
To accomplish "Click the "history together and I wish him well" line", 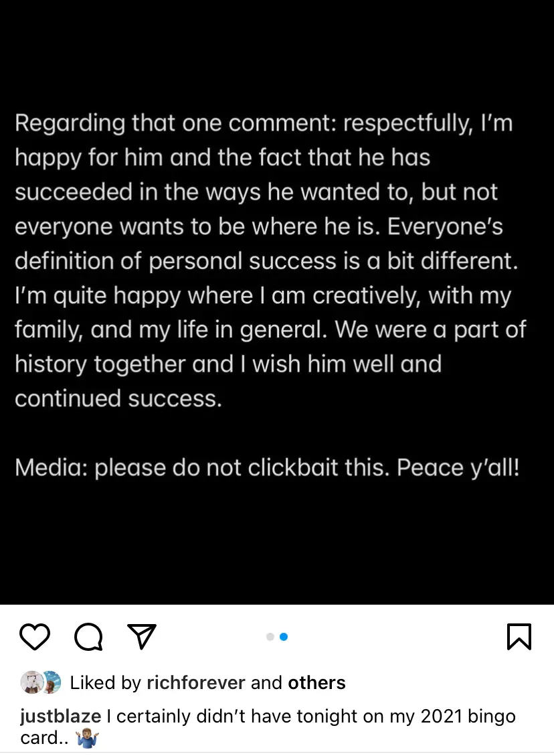I will 227,364.
